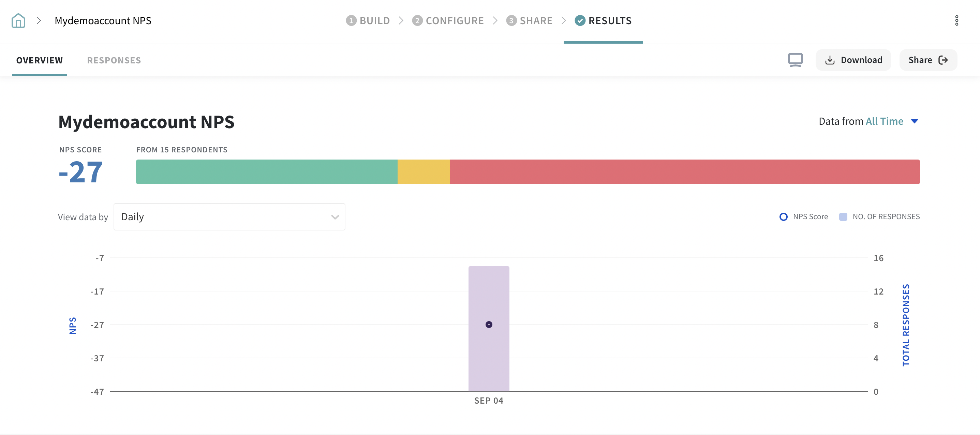Click the Build step number icon
Screen dimensions: 980x435
351,20
